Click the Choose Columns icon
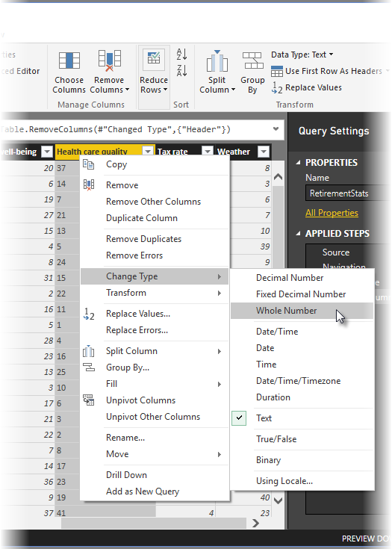Viewport: 392px width, 549px height. tap(69, 61)
